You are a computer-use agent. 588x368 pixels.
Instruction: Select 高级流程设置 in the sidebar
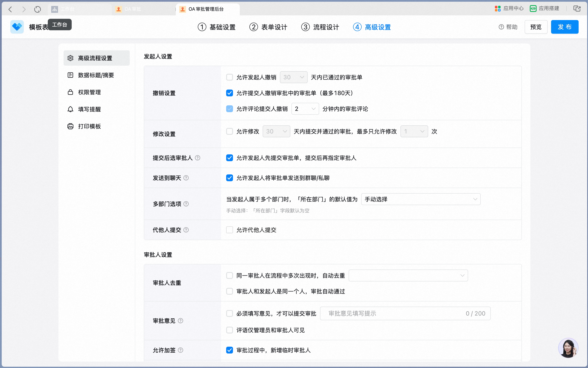click(x=96, y=58)
